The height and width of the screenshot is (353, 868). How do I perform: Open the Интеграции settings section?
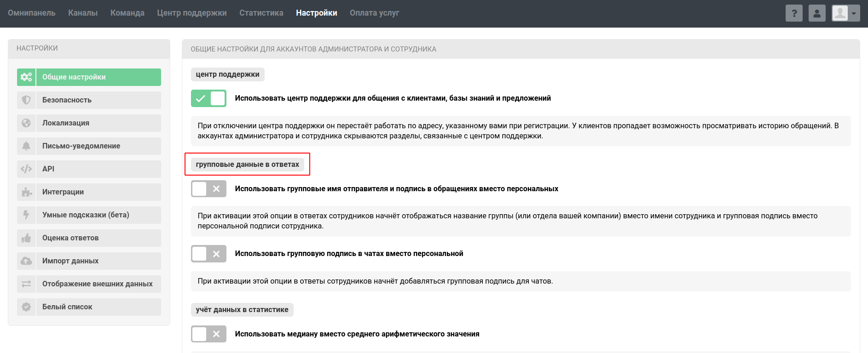tap(89, 192)
